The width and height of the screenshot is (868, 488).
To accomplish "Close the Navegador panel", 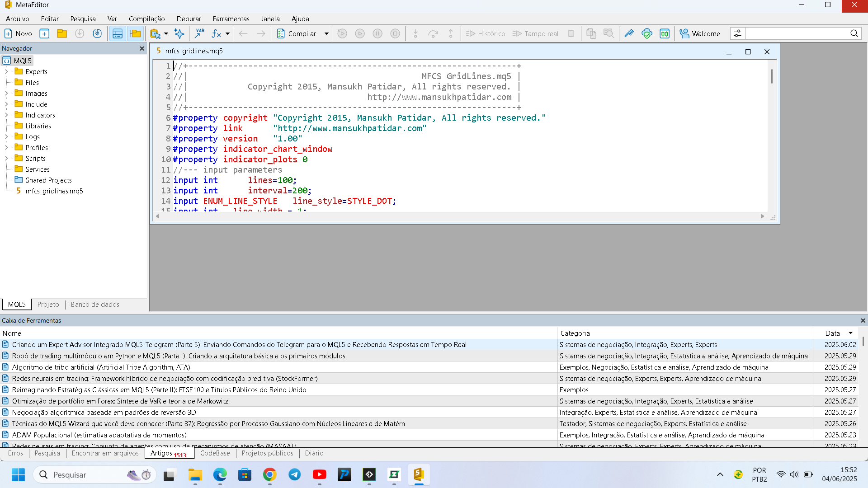I will point(142,48).
